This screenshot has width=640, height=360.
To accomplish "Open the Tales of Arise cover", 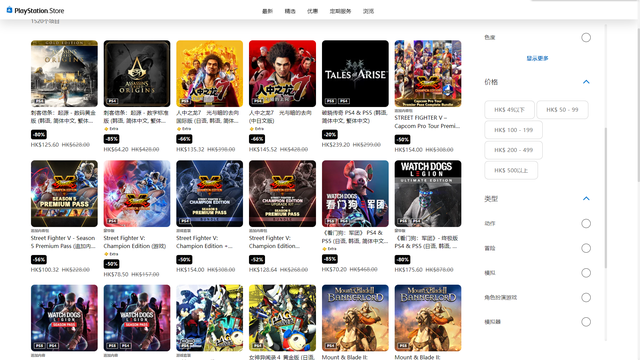I will coord(355,73).
